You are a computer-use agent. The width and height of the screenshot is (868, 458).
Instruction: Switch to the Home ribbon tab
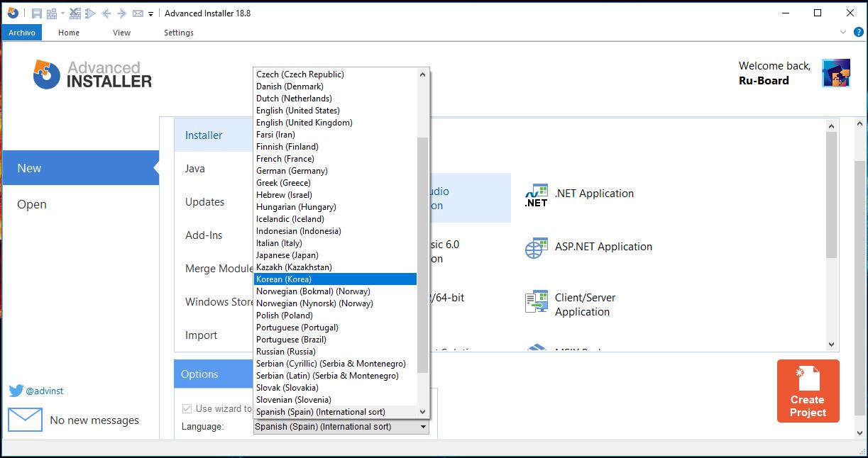pyautogui.click(x=69, y=33)
